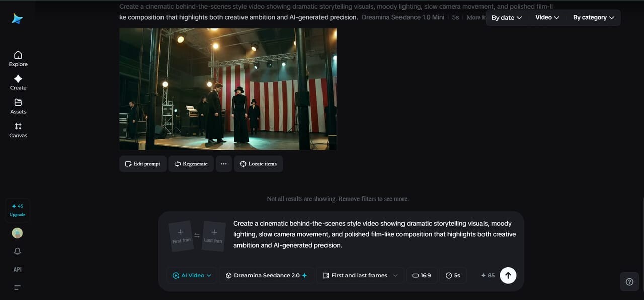Click the Locate items button

pyautogui.click(x=259, y=164)
